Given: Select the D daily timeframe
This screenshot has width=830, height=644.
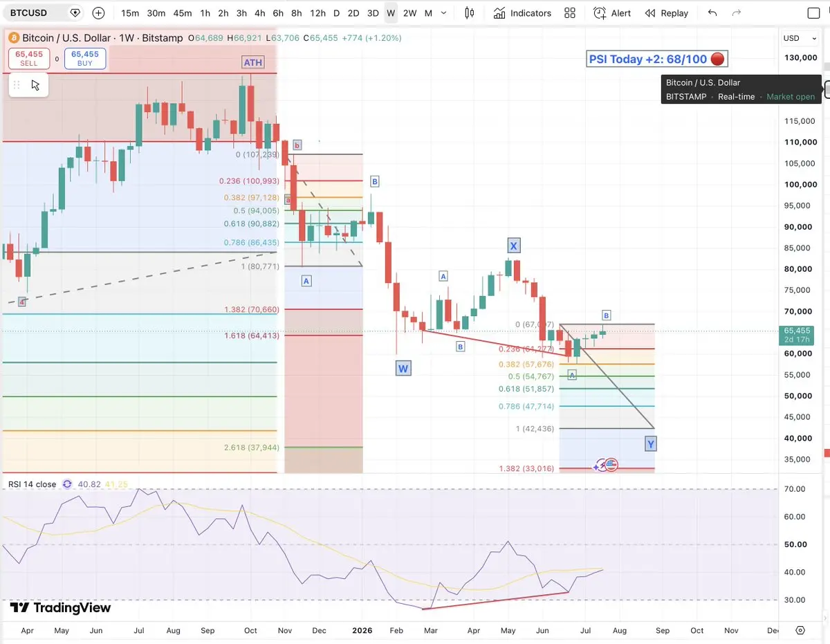Looking at the screenshot, I should pos(337,13).
